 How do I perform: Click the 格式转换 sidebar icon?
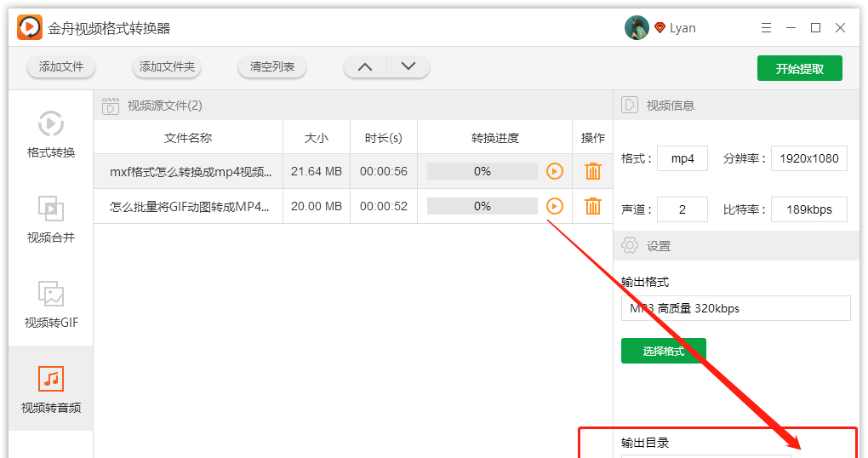tap(51, 124)
